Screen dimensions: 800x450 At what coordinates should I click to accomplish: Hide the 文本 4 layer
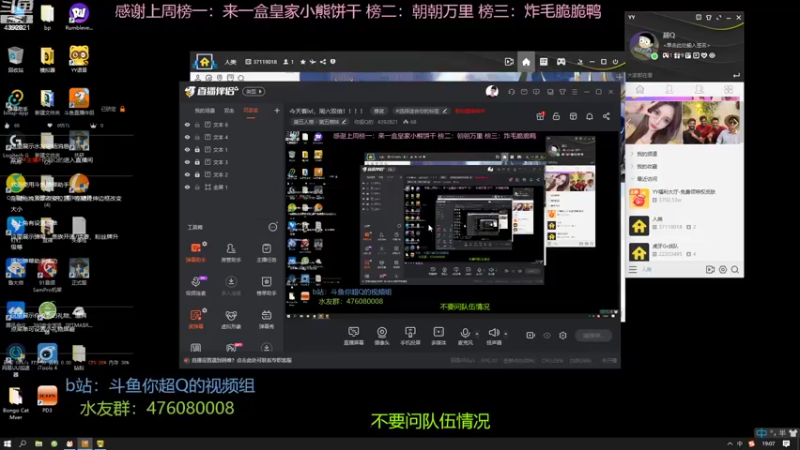(187, 137)
